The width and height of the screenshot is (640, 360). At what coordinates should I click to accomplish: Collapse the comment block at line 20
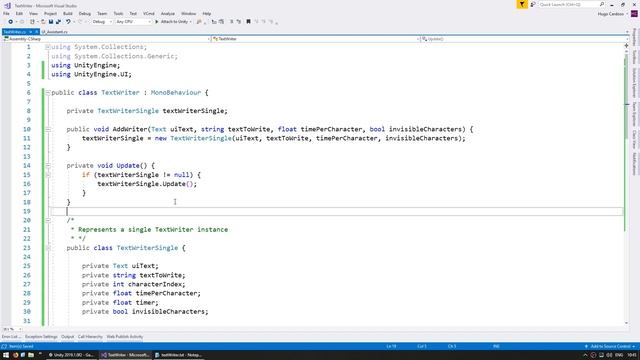[48, 220]
